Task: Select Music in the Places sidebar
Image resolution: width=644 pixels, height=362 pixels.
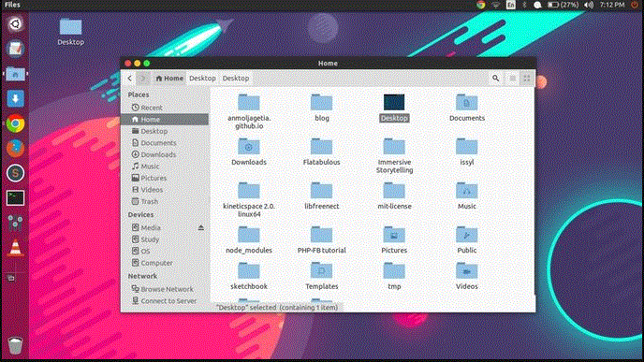Action: [x=165, y=167]
